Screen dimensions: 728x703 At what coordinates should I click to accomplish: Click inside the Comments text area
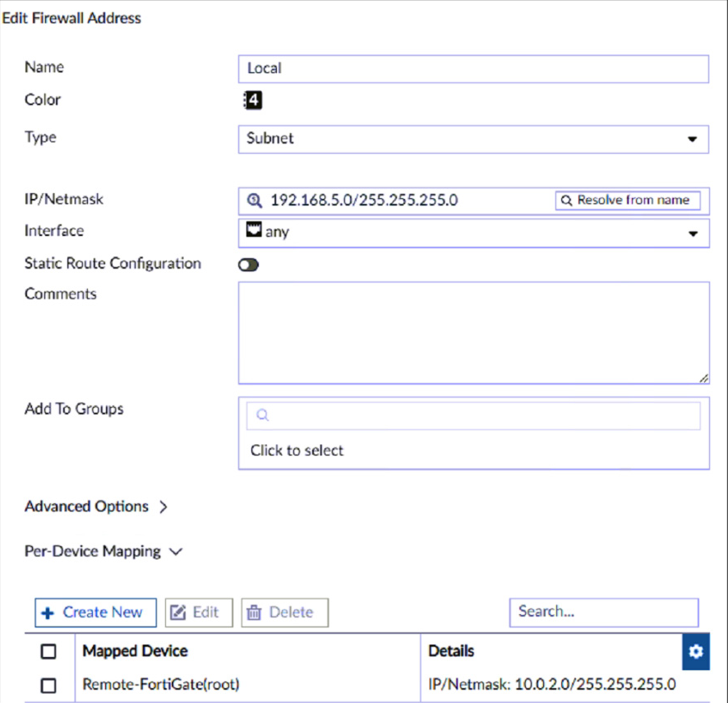click(x=472, y=333)
